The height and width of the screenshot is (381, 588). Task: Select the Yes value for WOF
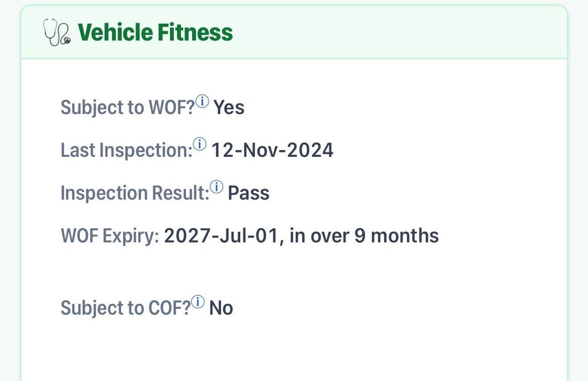coord(229,108)
